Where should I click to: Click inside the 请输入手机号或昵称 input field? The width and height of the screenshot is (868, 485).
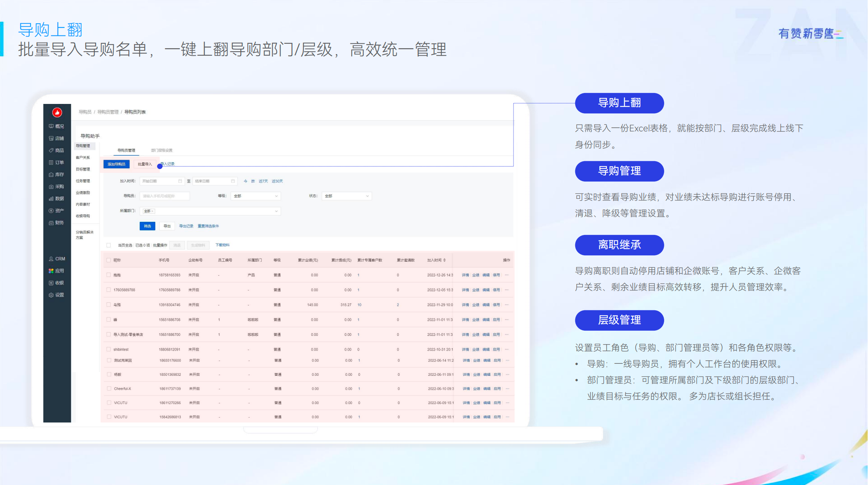point(165,196)
